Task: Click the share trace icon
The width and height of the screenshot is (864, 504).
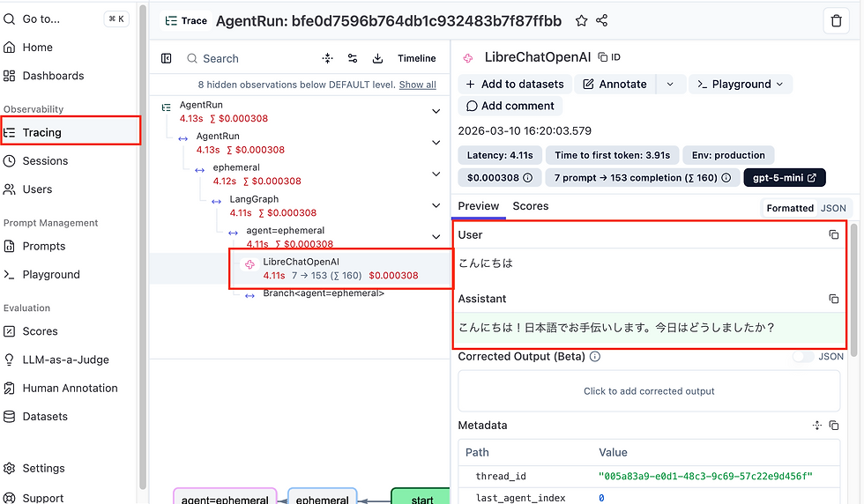Action: (601, 21)
